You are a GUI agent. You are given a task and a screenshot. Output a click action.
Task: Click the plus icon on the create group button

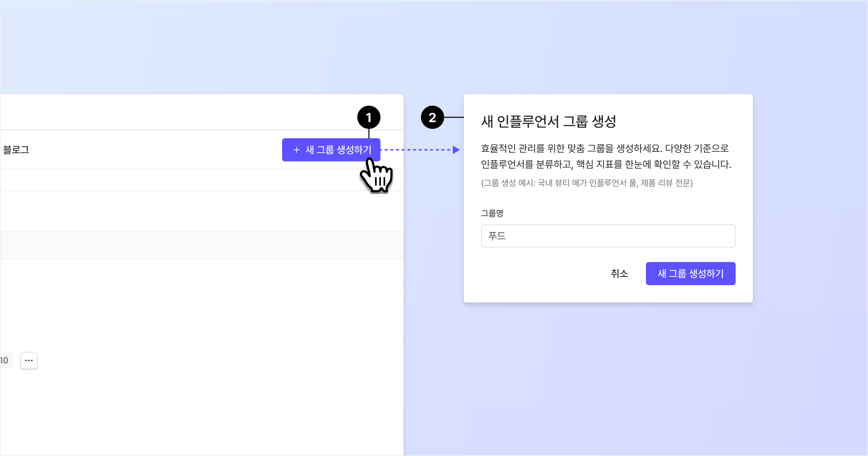coord(296,150)
